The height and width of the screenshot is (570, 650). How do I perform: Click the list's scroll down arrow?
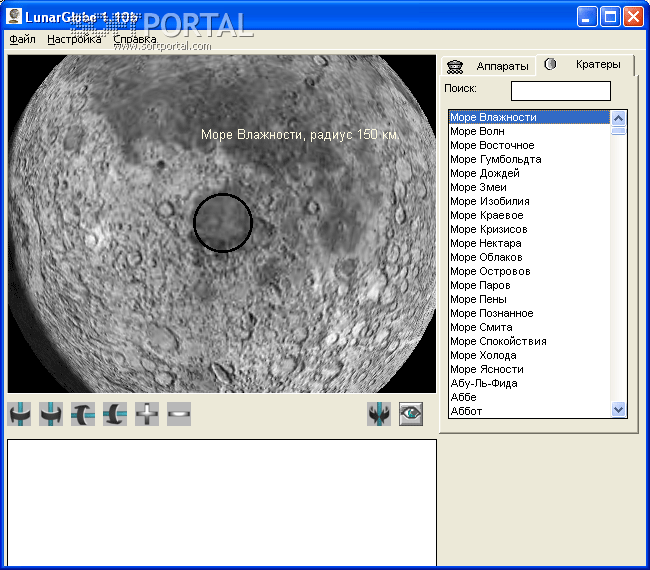tap(618, 409)
